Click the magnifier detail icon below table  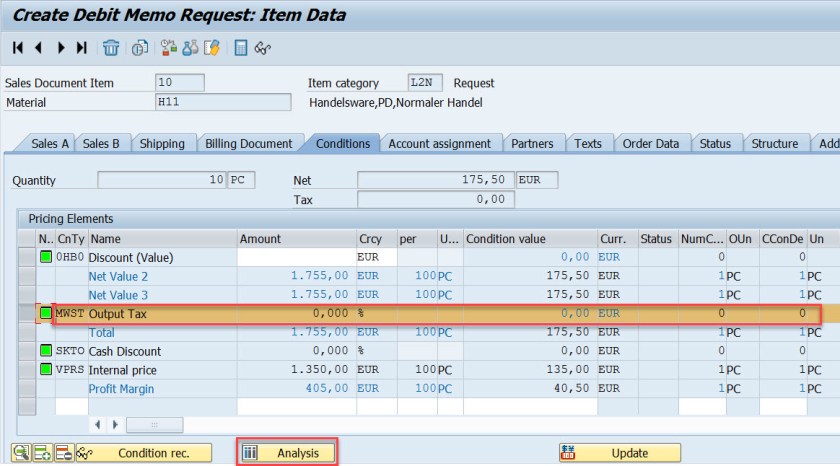click(x=21, y=453)
